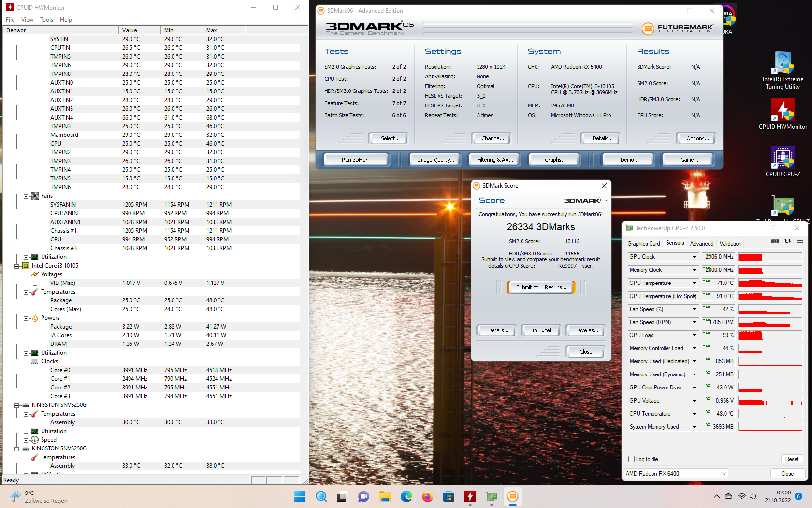Open the AMD Radeon RX 6400 device selector
This screenshot has height=508, width=812.
(x=676, y=474)
